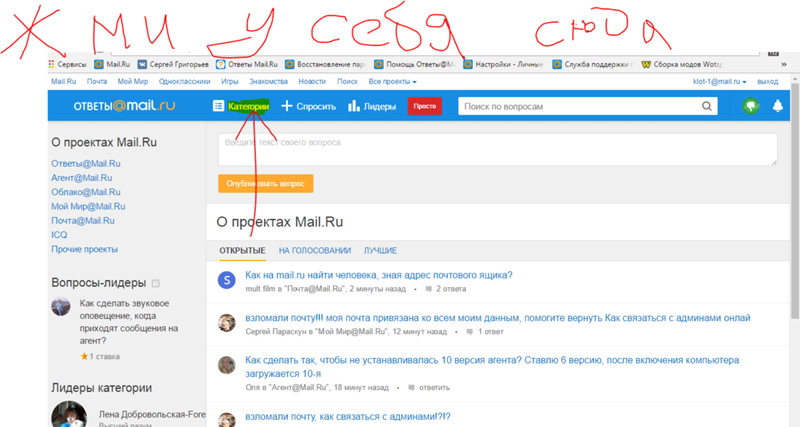Screen dimensions: 800x427
Task: Open the Сергей Григорьев VK bookmark
Action: pyautogui.click(x=173, y=64)
